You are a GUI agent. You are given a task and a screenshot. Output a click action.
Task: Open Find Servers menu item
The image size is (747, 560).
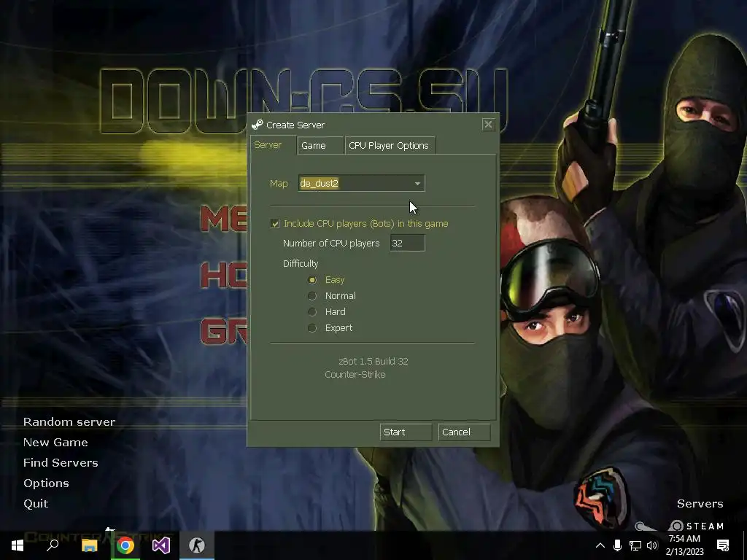pos(61,463)
